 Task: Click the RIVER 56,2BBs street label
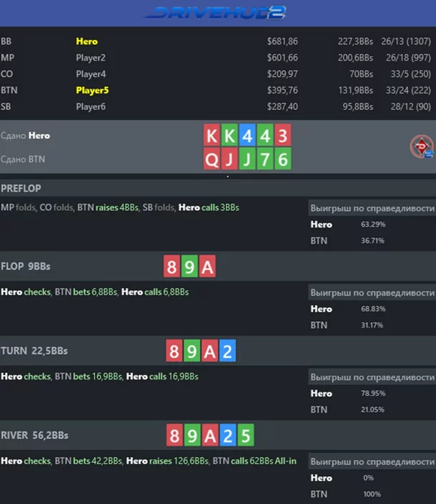[35, 435]
